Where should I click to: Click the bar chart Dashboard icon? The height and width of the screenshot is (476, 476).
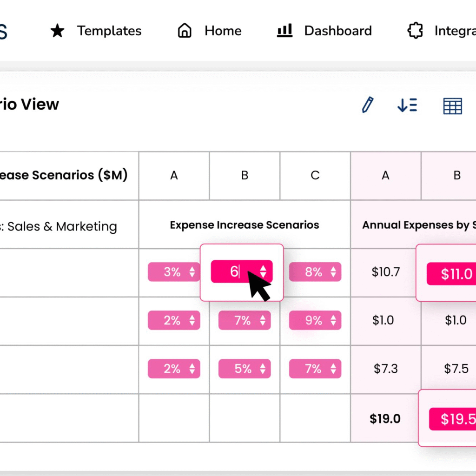(285, 31)
